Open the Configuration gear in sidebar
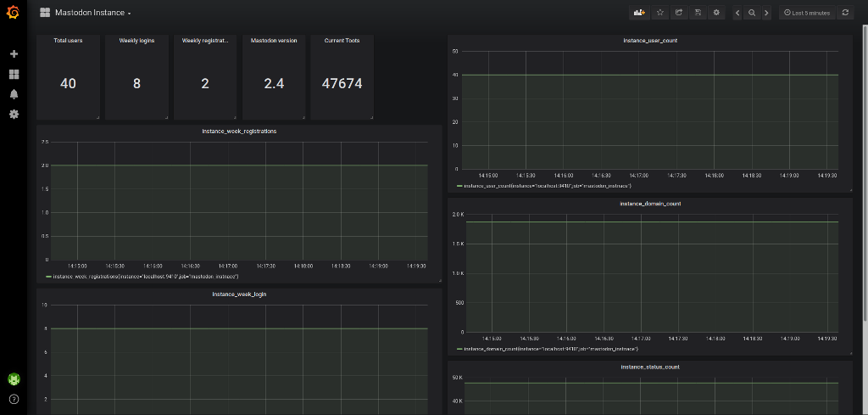The height and width of the screenshot is (415, 868). (x=14, y=114)
